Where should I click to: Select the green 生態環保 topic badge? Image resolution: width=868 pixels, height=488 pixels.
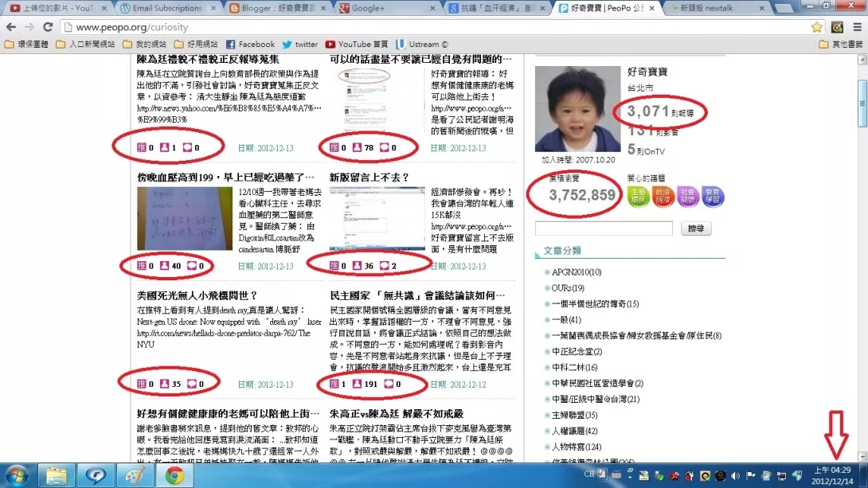click(639, 196)
